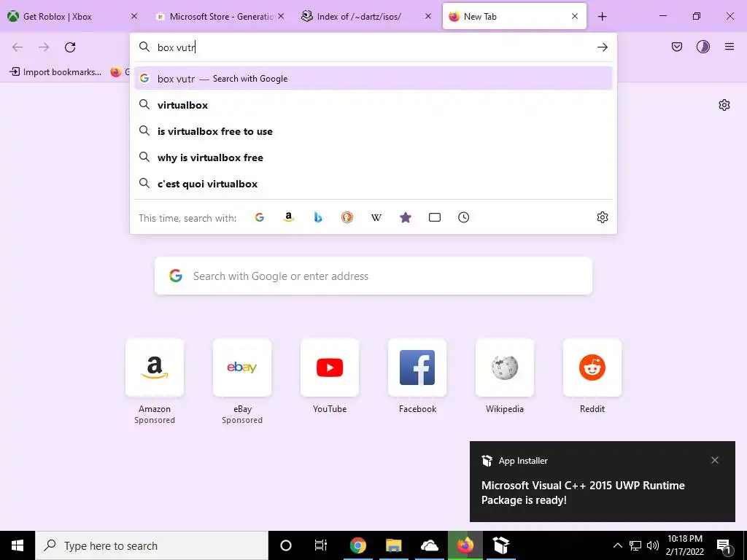This screenshot has height=560, width=747.
Task: Select the Firefox taskbar button
Action: click(465, 545)
